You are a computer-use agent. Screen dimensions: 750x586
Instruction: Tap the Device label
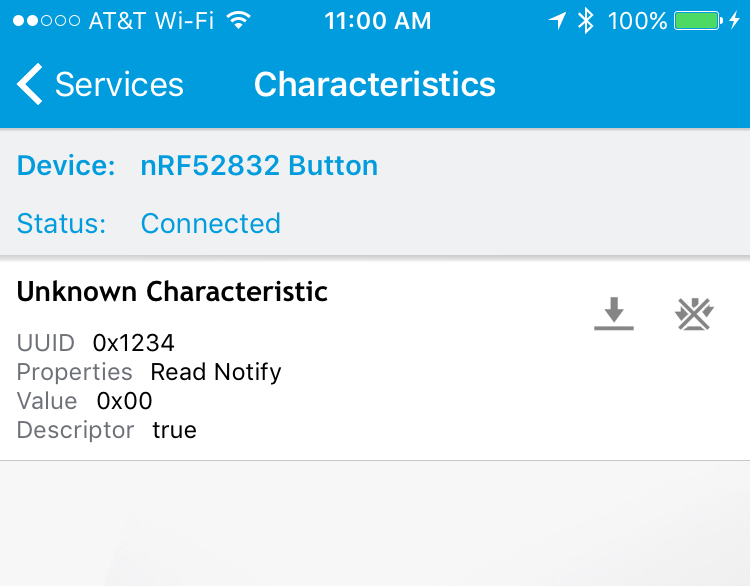pyautogui.click(x=66, y=166)
